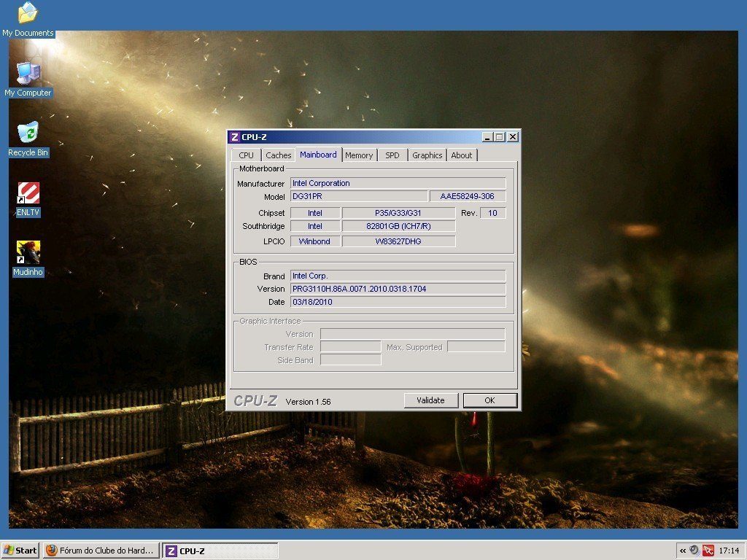This screenshot has width=747, height=560.
Task: Click the Side Band field
Action: tap(351, 360)
